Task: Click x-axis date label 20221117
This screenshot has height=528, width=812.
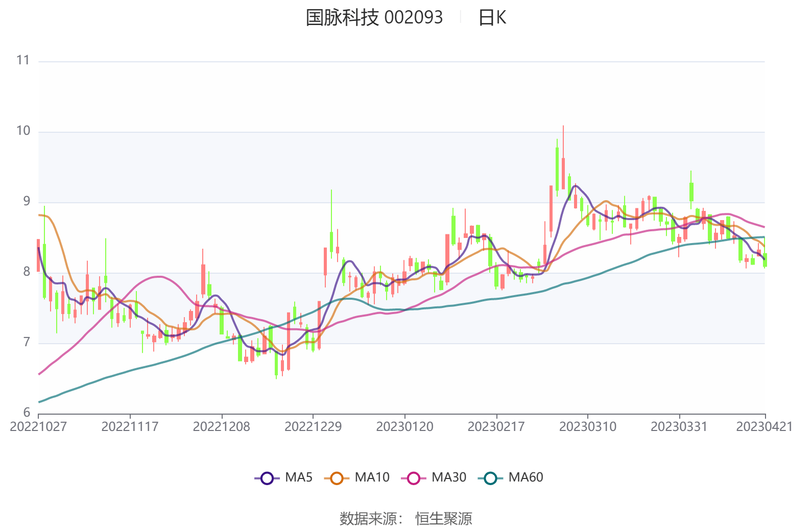Action: [130, 426]
